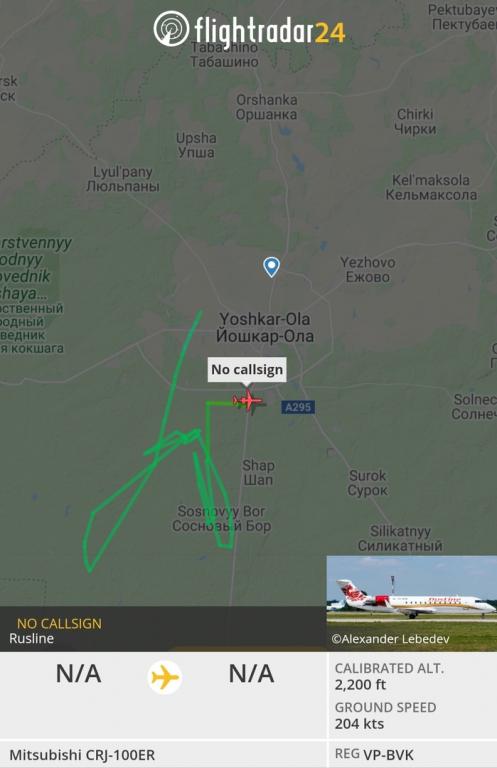Viewport: 497px width, 768px height.
Task: Click the flightradar24 wordmark text
Action: 270,31
